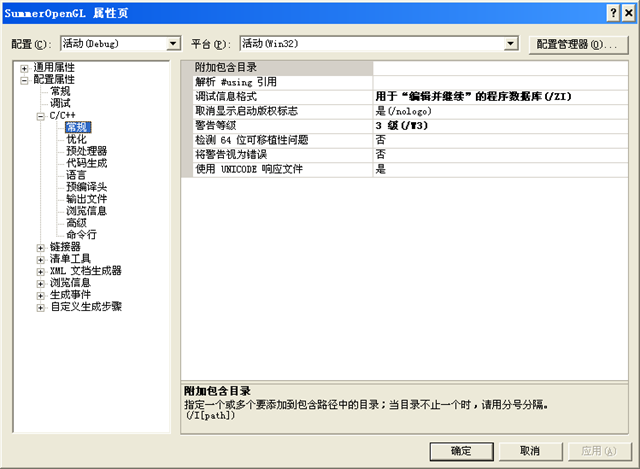Click the 确定 button
Image resolution: width=640 pixels, height=469 pixels.
460,450
